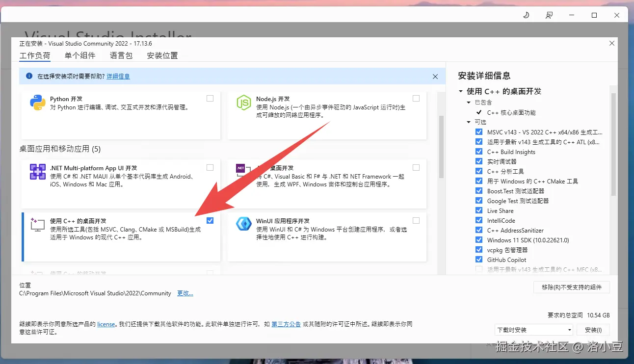This screenshot has height=364, width=634.
Task: Click the installation path text C:\Program Files
Action: 95,293
